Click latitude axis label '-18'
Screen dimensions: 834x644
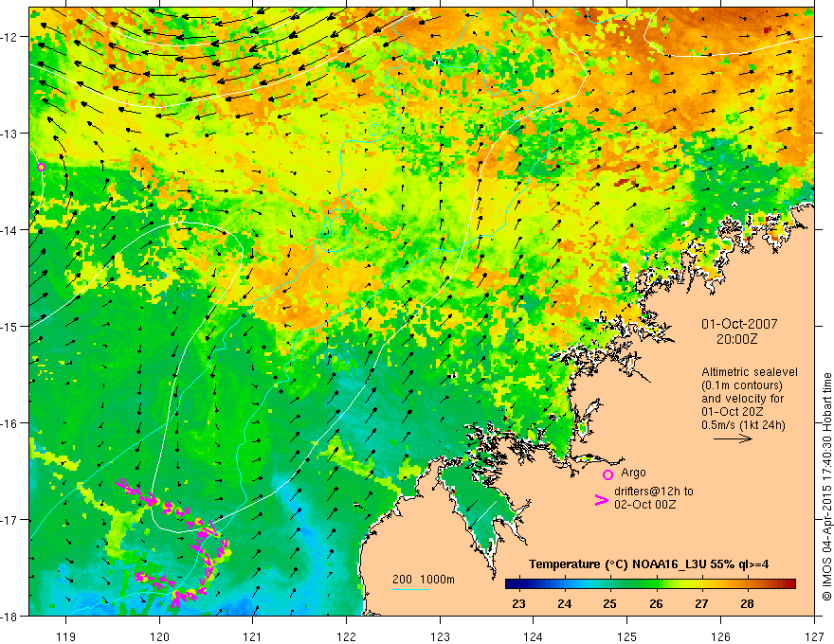9,617
